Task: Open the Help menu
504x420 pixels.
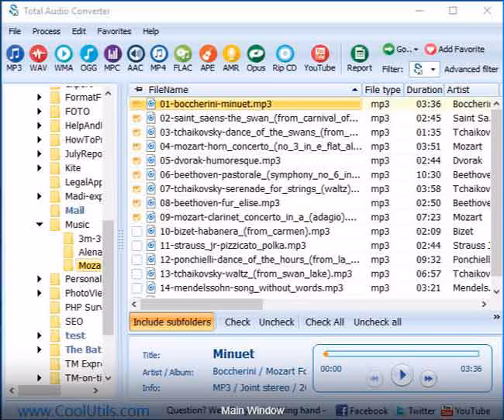Action: point(150,31)
